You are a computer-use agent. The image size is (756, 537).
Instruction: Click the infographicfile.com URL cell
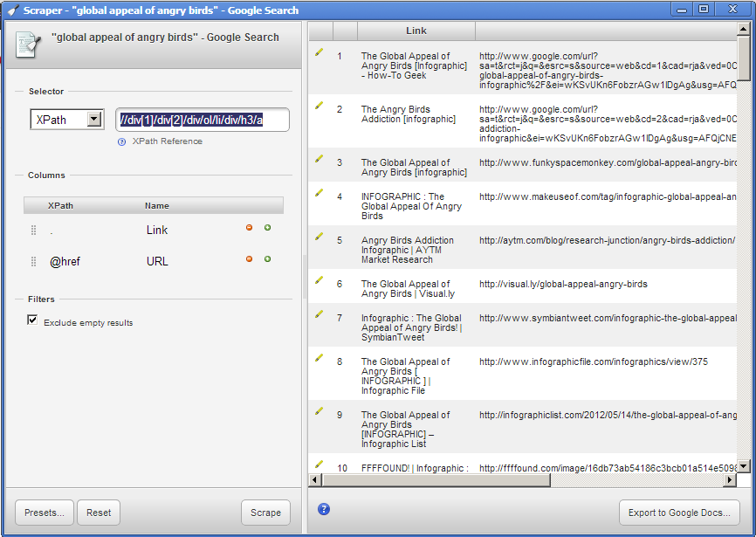(x=594, y=361)
